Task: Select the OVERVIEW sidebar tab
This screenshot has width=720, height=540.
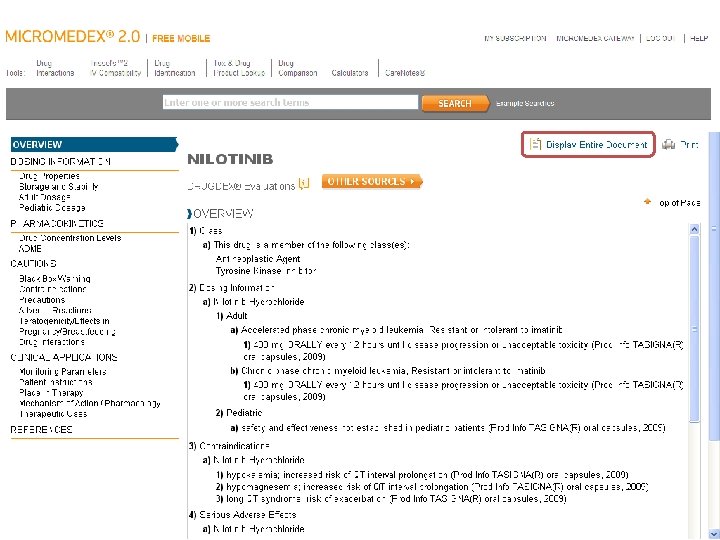Action: [x=94, y=144]
